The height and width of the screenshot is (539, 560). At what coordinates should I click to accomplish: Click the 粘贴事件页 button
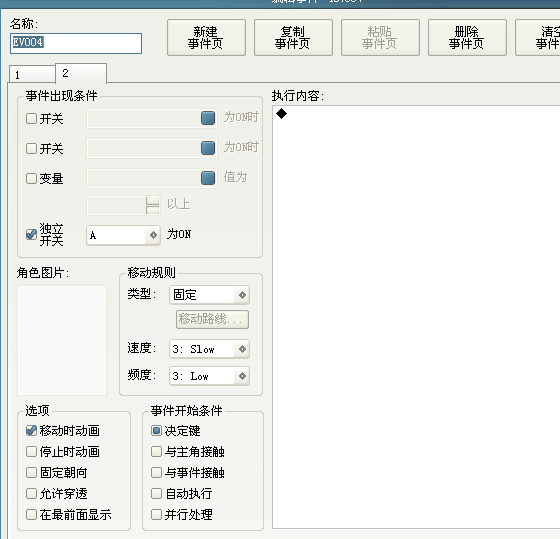[380, 38]
